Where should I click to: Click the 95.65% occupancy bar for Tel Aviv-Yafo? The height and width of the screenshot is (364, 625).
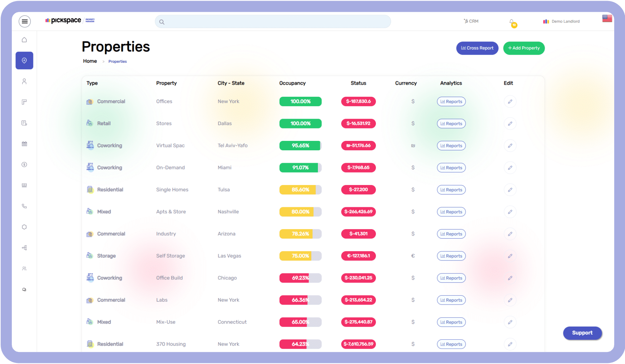[300, 146]
